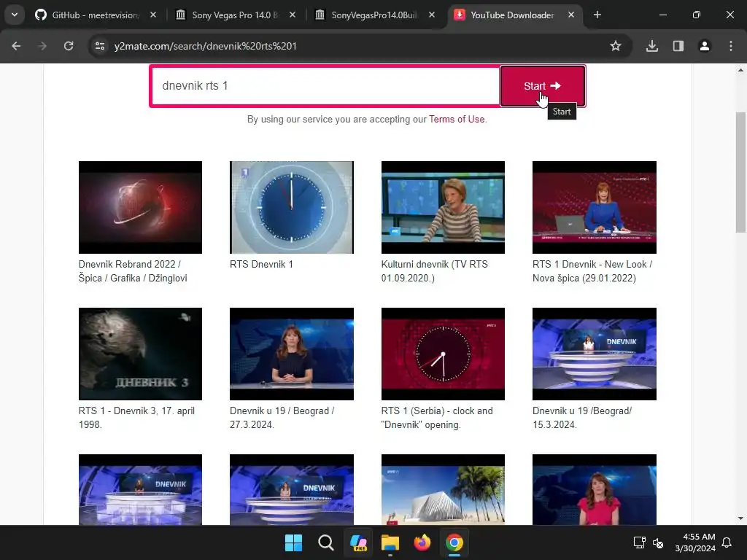747x560 pixels.
Task: Click title RTS 1 - Dnevnik 3, 17. april 1998
Action: pyautogui.click(x=136, y=418)
